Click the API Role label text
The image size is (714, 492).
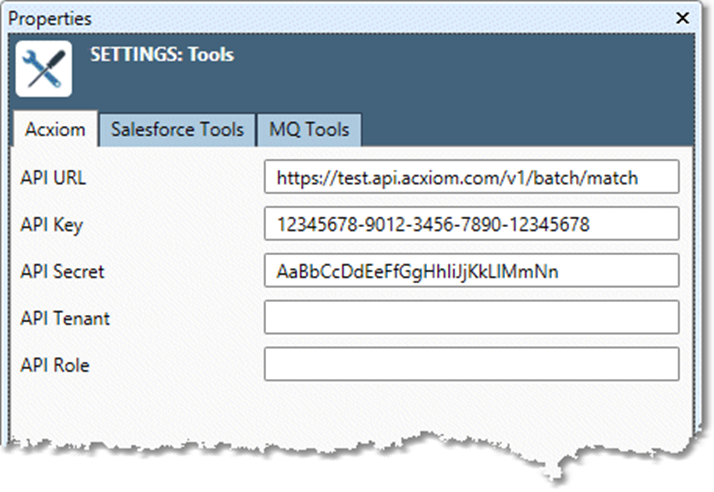[x=55, y=366]
